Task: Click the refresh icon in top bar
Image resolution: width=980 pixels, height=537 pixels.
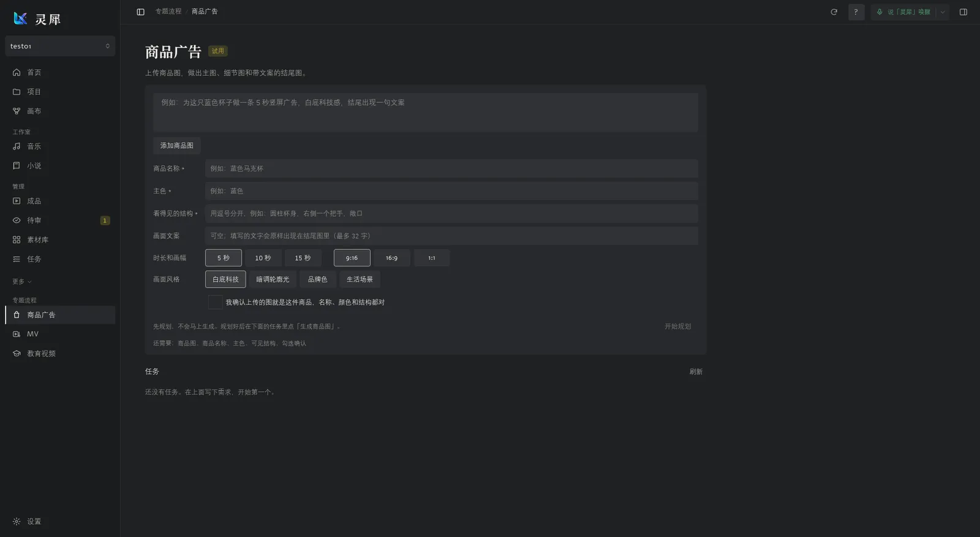Action: (834, 12)
